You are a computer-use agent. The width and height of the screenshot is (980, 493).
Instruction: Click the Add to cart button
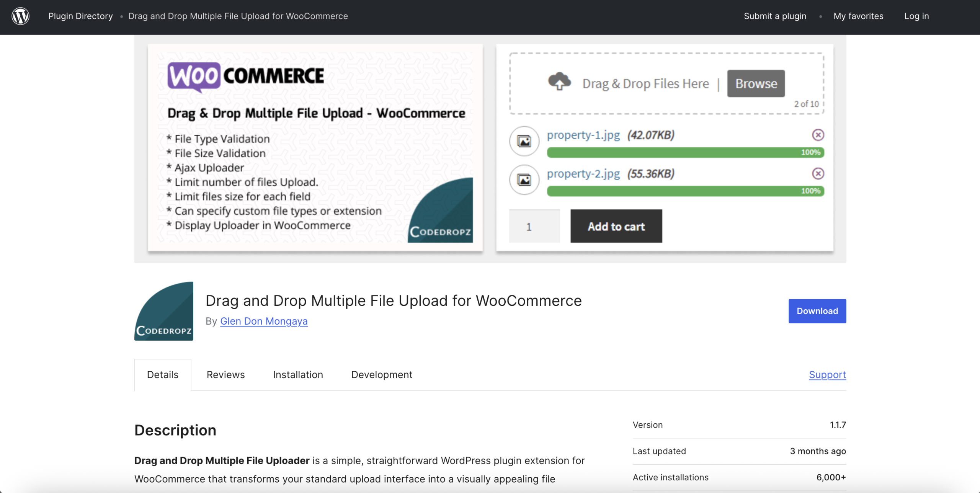pos(616,226)
